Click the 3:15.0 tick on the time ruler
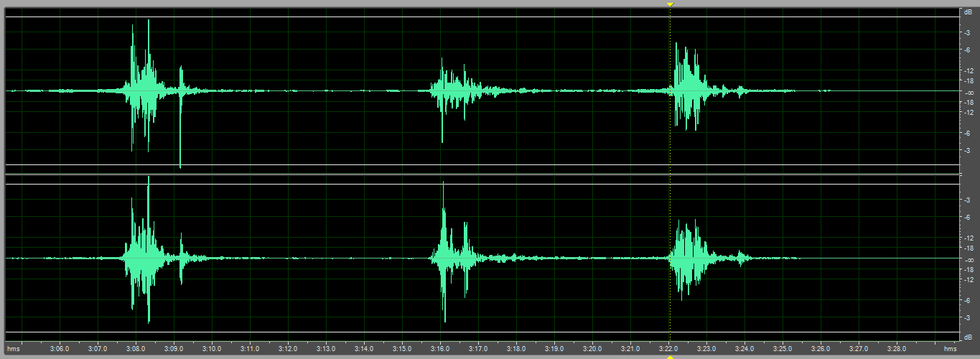The image size is (980, 359). [402, 349]
